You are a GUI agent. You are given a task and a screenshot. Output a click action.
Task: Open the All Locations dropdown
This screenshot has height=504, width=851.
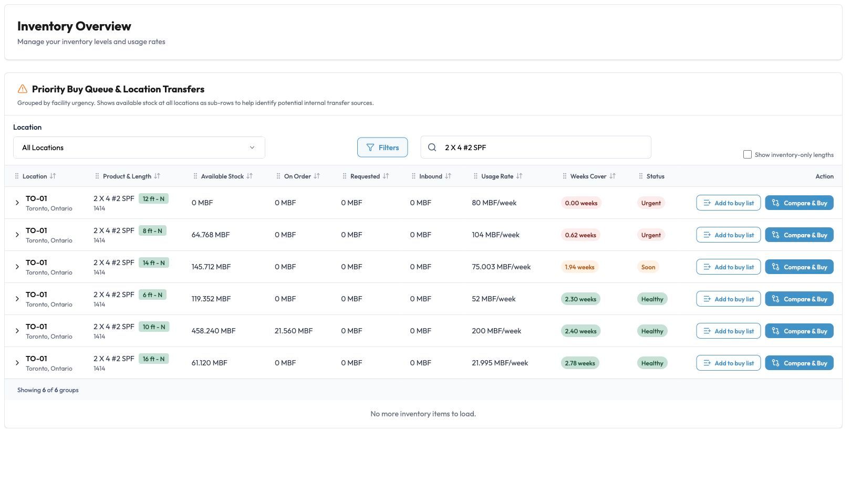click(139, 148)
